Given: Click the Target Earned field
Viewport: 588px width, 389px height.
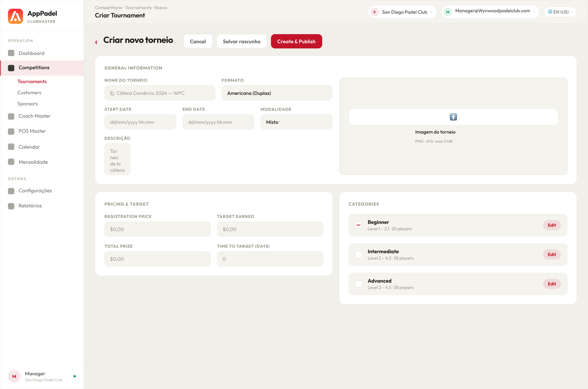Looking at the screenshot, I should pos(270,229).
